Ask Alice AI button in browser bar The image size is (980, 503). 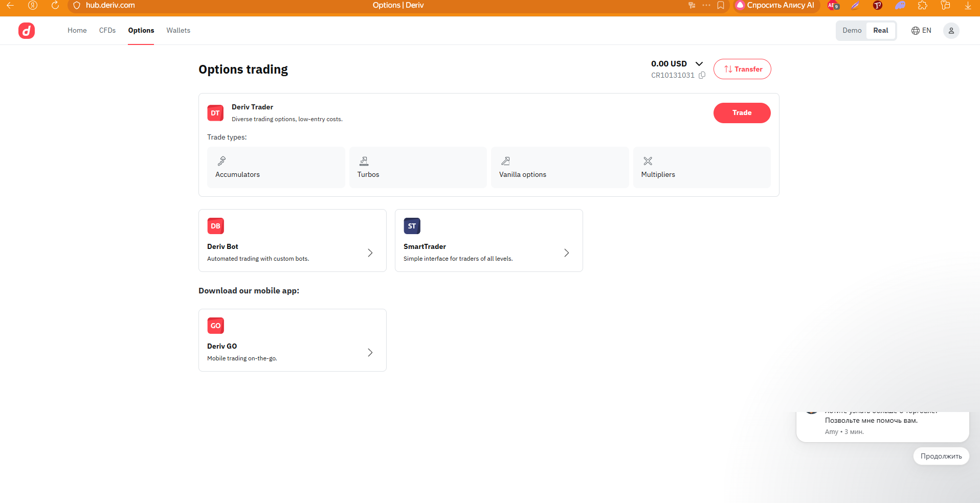click(x=776, y=5)
